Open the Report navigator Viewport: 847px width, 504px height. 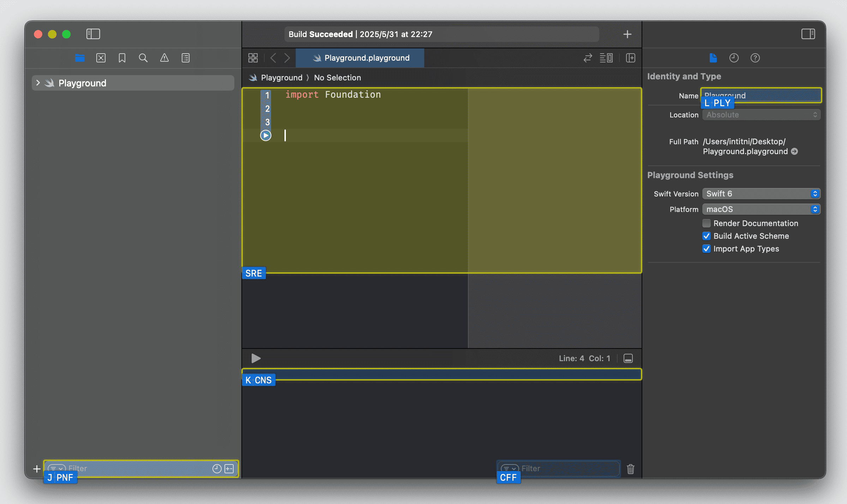point(185,58)
